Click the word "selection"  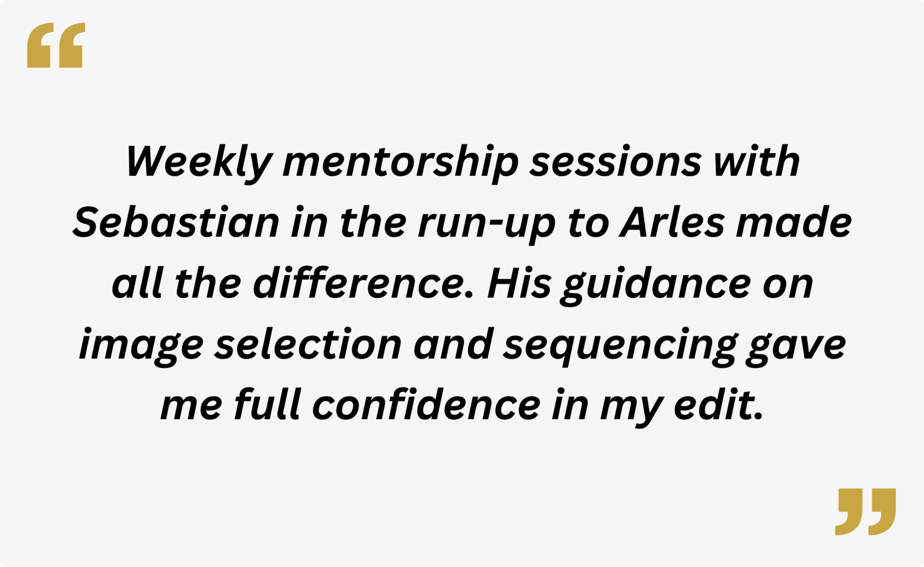pos(308,345)
